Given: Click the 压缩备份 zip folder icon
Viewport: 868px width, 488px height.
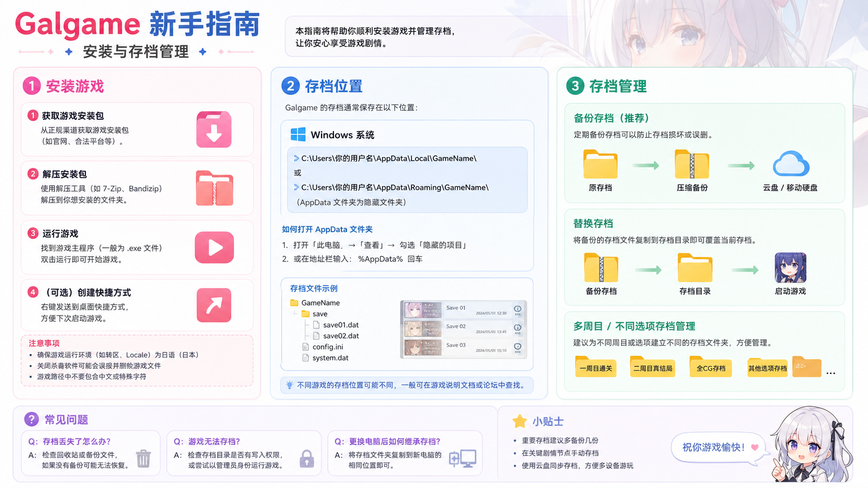Looking at the screenshot, I should click(692, 164).
